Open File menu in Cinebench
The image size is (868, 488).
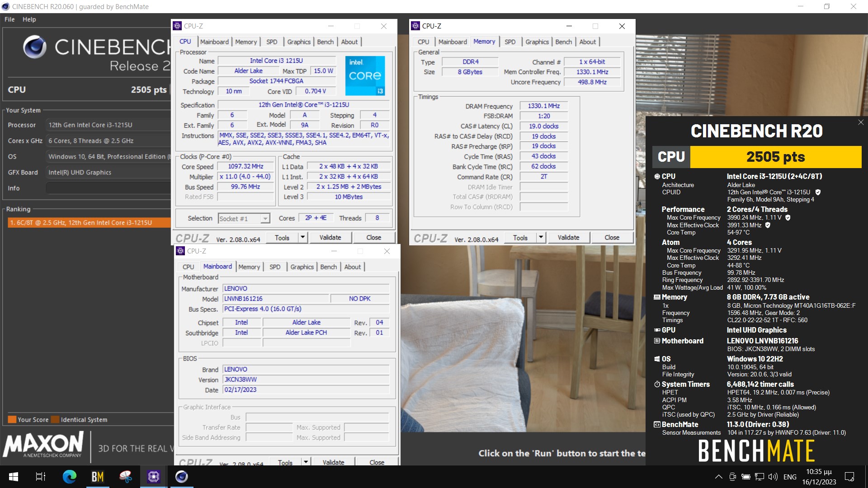click(x=9, y=19)
